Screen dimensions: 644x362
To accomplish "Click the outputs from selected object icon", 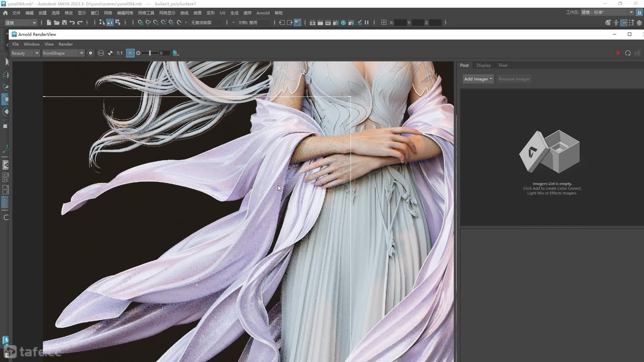I will [x=289, y=22].
